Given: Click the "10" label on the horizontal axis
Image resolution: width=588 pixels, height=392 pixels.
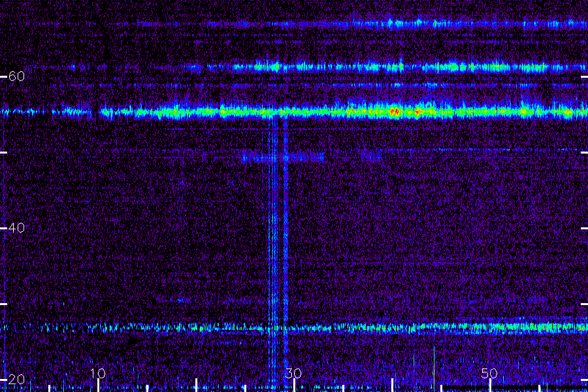Looking at the screenshot, I should pos(98,373).
